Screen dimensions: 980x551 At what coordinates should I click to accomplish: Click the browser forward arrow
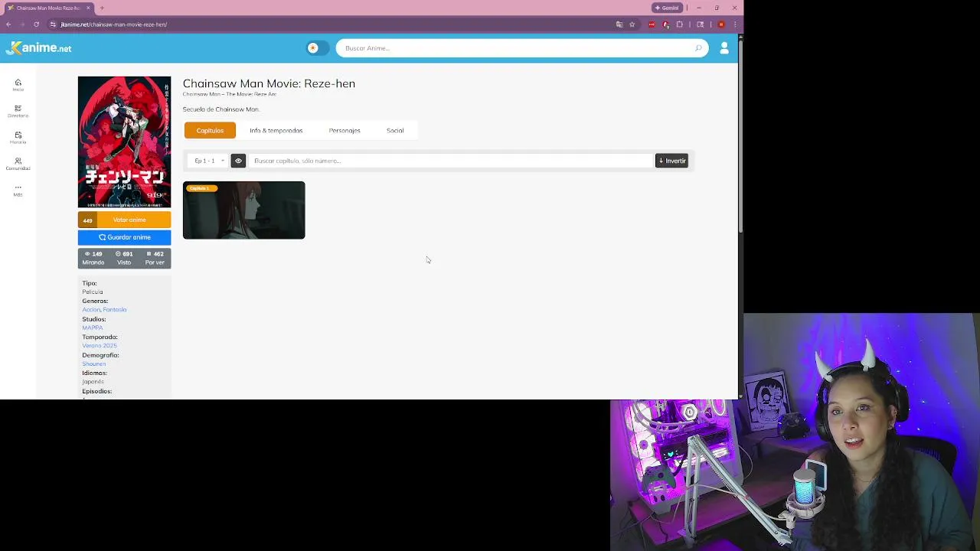click(x=22, y=24)
